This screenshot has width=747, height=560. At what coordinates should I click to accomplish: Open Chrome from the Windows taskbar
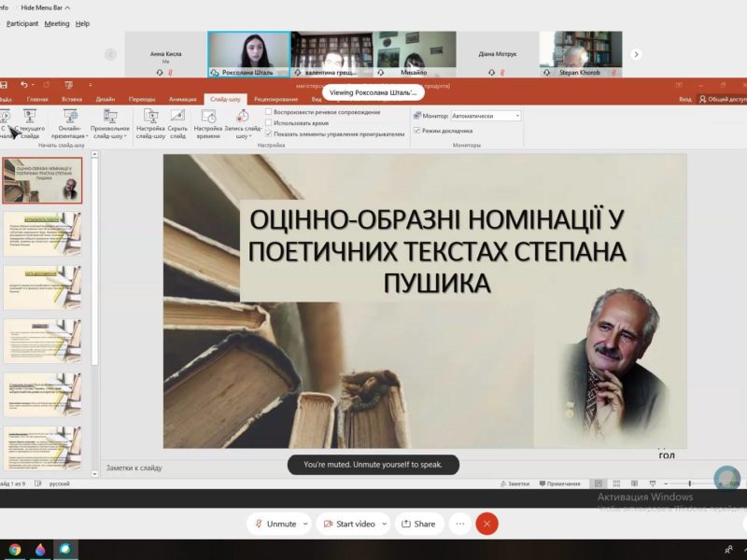pyautogui.click(x=15, y=550)
